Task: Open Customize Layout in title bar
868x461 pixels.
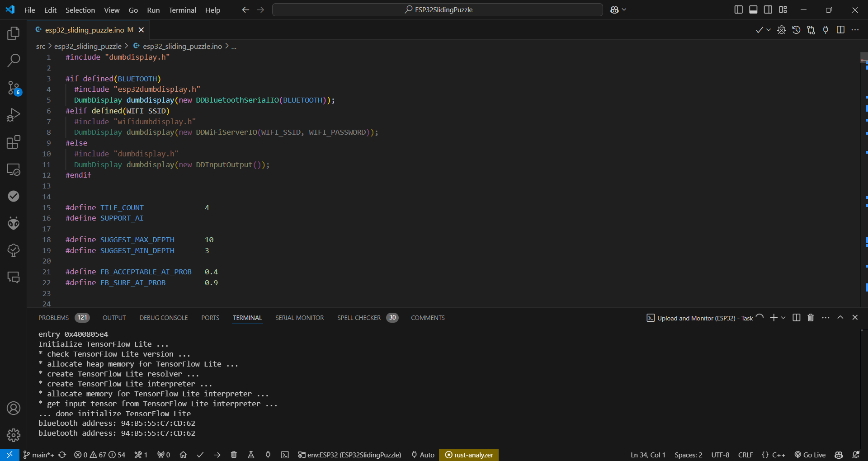Action: pyautogui.click(x=783, y=9)
